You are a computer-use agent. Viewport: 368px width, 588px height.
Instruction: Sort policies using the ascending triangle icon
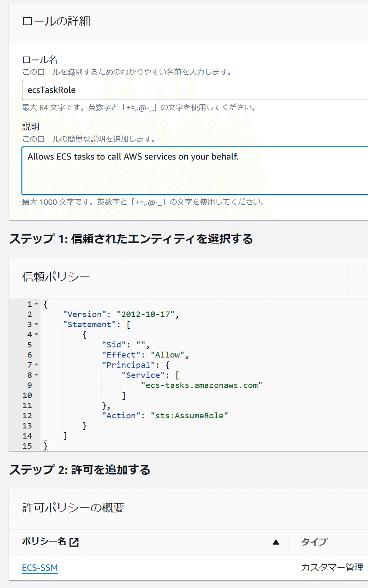pyautogui.click(x=276, y=542)
